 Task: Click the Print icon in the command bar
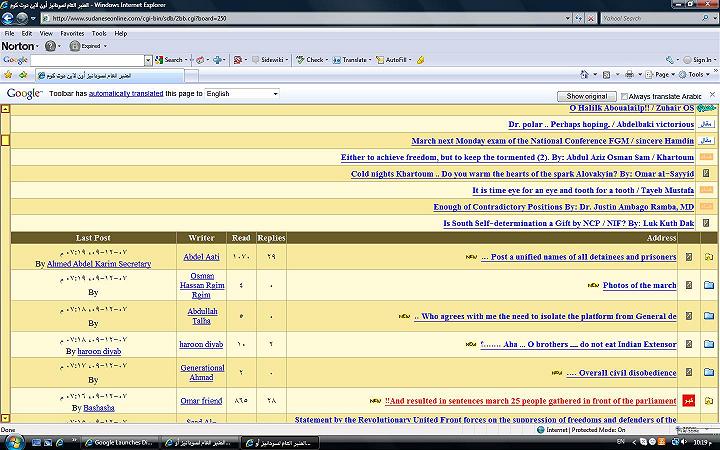pos(629,74)
